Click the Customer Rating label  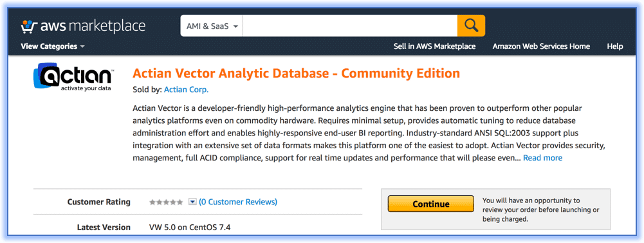(x=98, y=202)
